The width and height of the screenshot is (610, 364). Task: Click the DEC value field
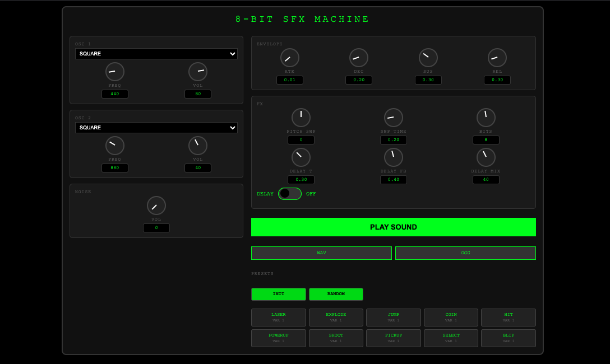pos(359,80)
